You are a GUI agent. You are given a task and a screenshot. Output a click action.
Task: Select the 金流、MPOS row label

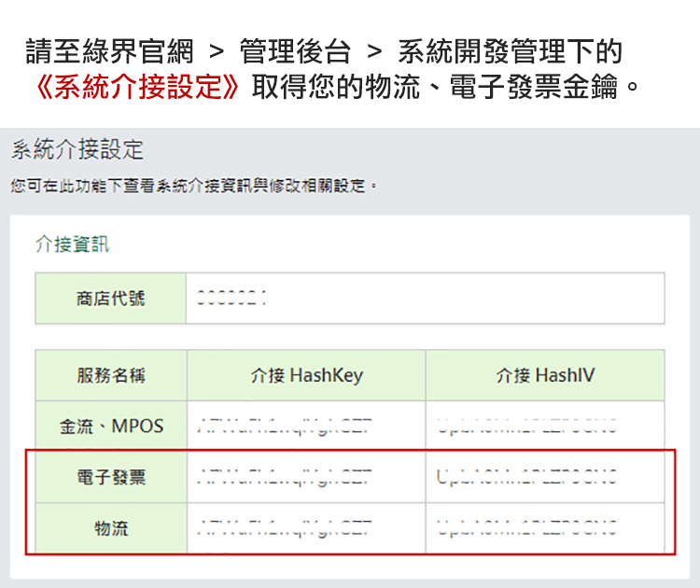(111, 427)
